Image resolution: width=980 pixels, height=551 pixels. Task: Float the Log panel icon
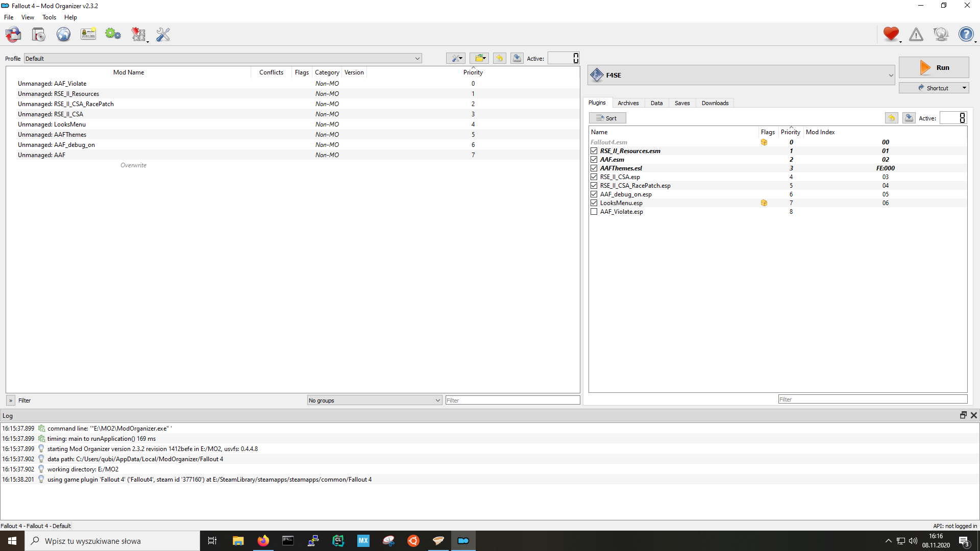(963, 415)
